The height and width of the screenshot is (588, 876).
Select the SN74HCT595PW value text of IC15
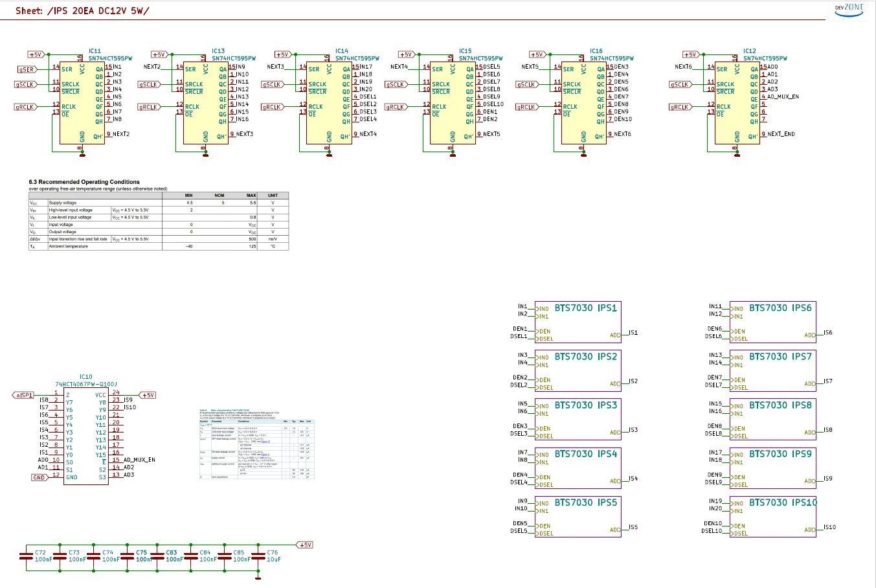coord(480,58)
